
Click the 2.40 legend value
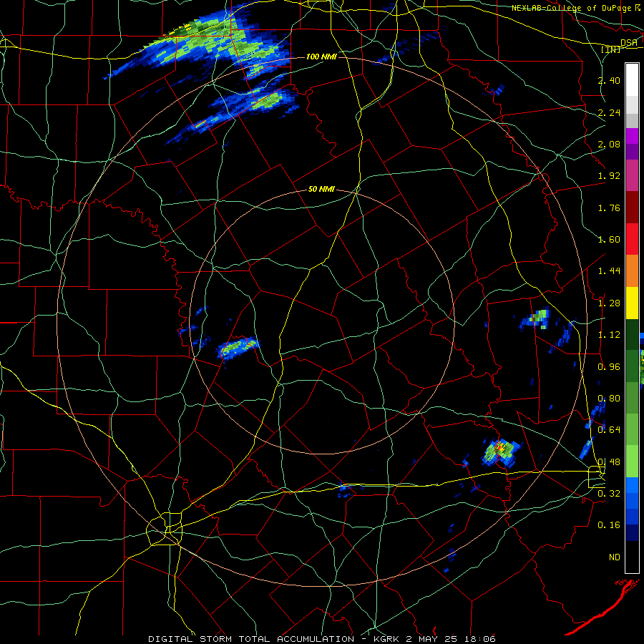click(x=609, y=80)
